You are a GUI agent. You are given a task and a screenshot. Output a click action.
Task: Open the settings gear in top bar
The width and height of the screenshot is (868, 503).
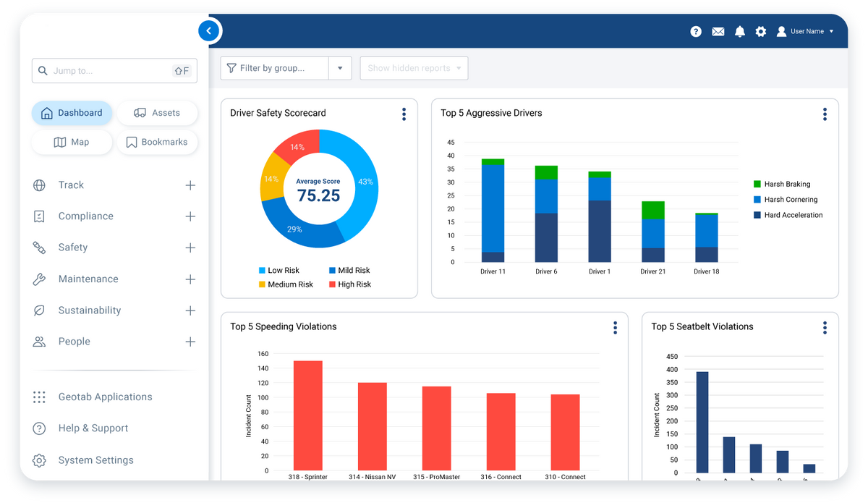pyautogui.click(x=760, y=32)
